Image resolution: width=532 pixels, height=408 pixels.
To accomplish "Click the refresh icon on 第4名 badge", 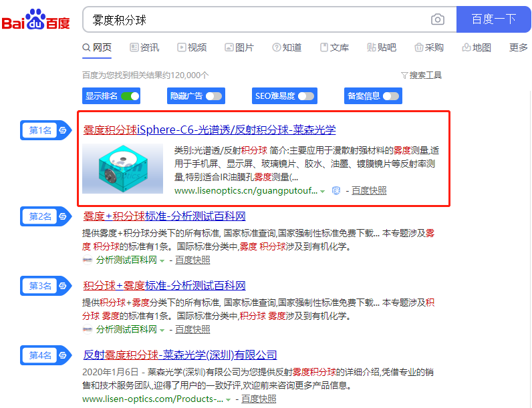I will point(63,355).
